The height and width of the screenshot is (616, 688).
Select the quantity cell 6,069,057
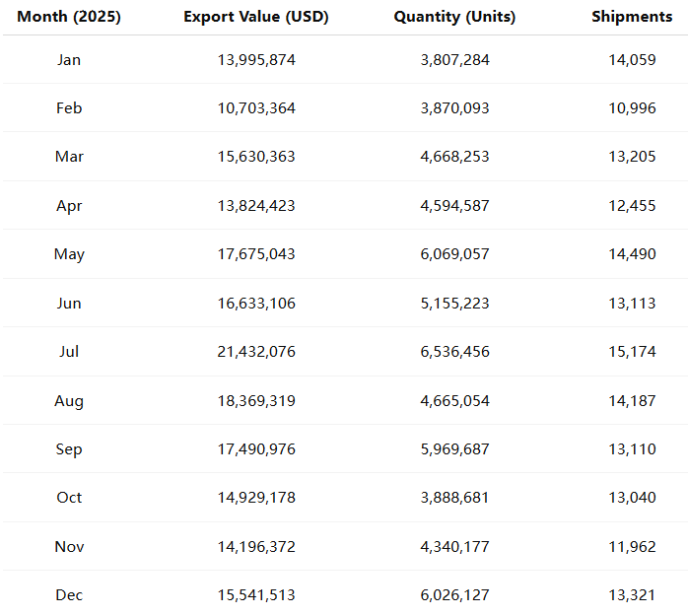[x=454, y=254]
